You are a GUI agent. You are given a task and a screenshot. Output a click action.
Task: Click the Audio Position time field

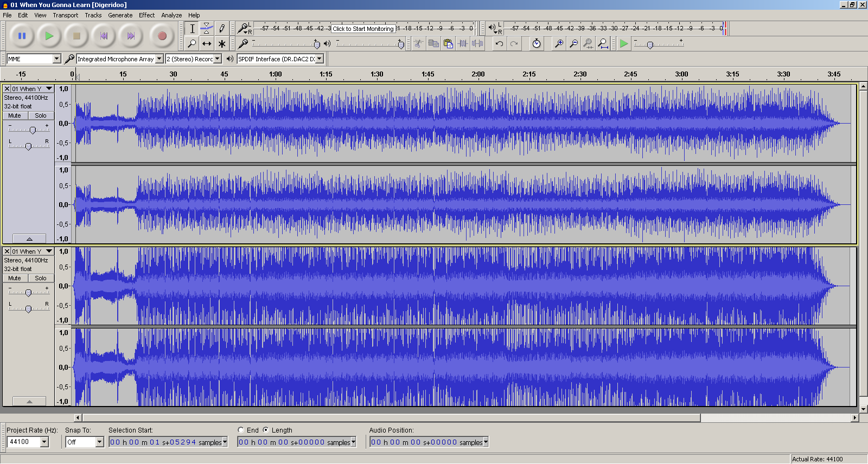429,442
